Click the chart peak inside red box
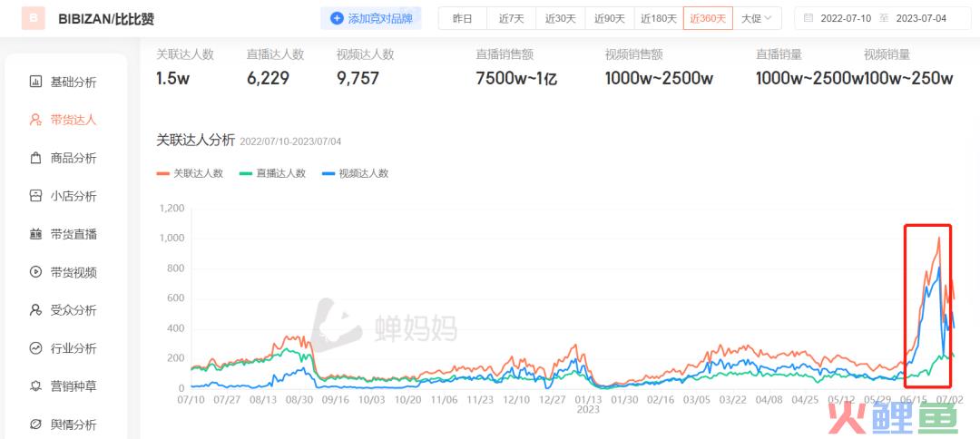The height and width of the screenshot is (439, 980). 938,238
